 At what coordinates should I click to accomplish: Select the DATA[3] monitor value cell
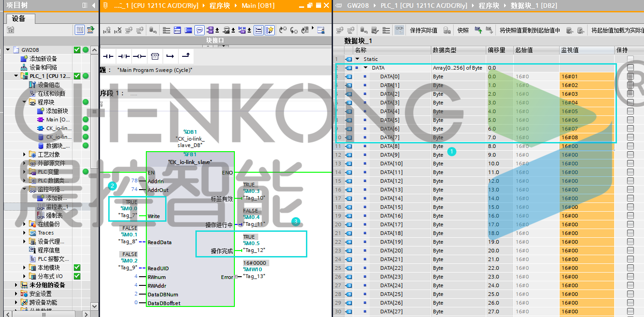click(587, 103)
